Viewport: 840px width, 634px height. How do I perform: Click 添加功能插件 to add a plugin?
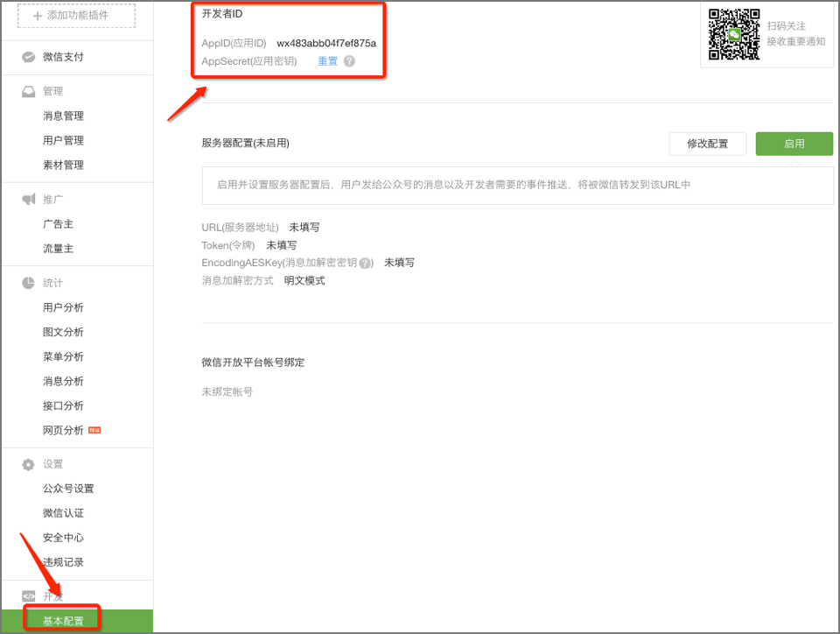pos(76,16)
